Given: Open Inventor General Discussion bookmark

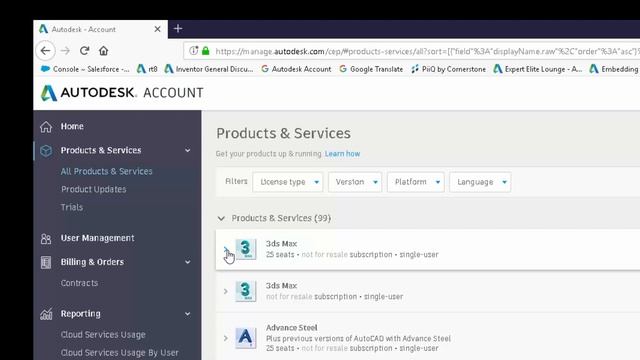Looking at the screenshot, I should click(209, 69).
